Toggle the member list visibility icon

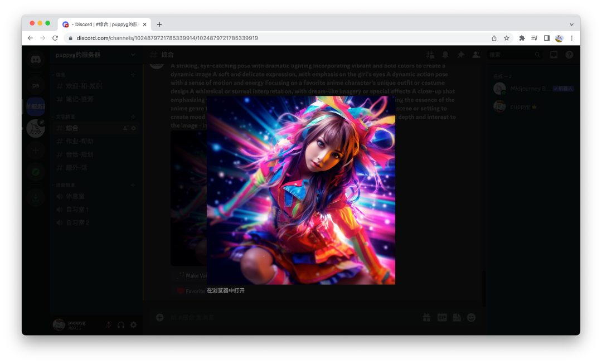[x=476, y=55]
